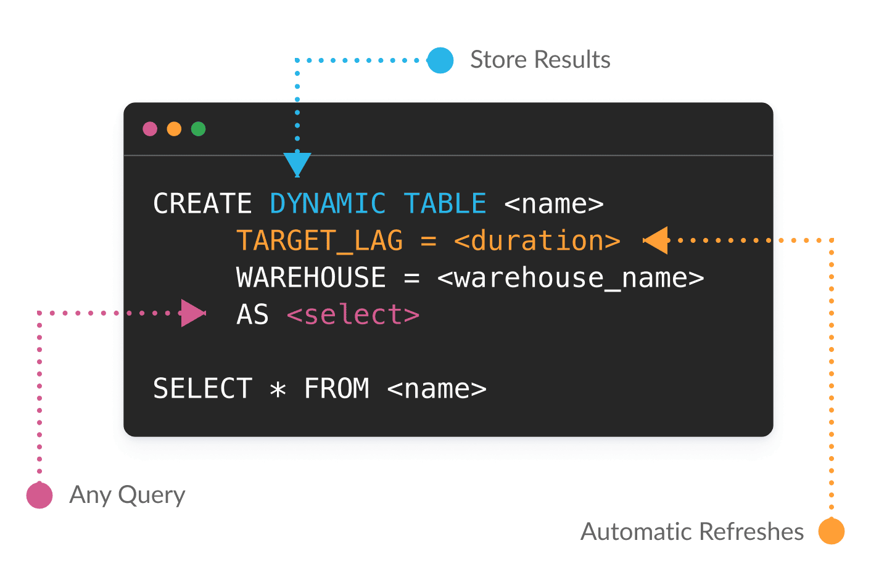Click the <duration> placeholder
Image resolution: width=871 pixels, height=588 pixels.
[x=537, y=241]
